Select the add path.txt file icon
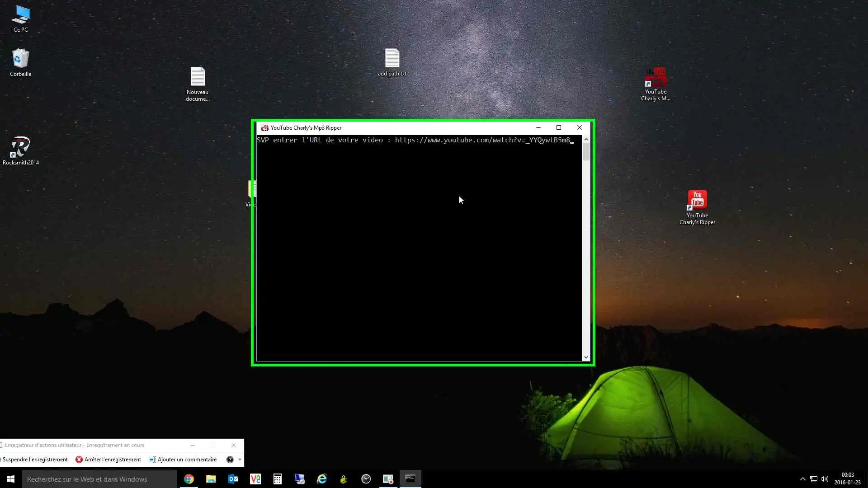868x488 pixels. coord(392,62)
